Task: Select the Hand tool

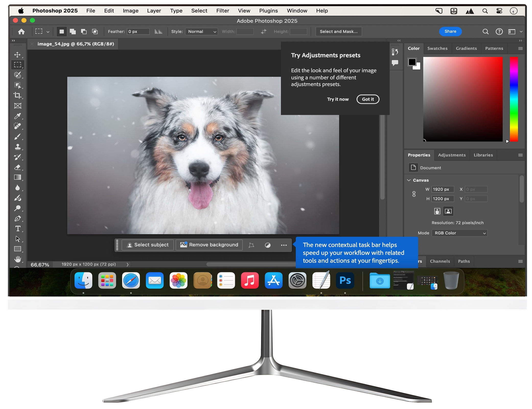Action: [x=17, y=259]
